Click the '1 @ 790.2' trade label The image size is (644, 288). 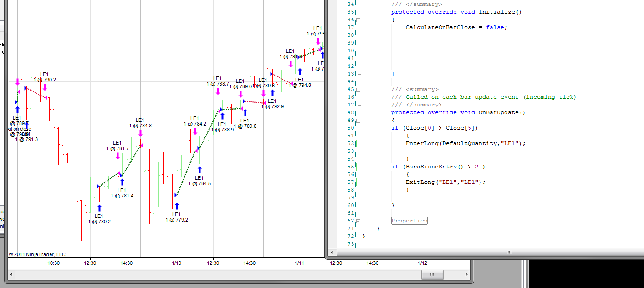tap(45, 80)
